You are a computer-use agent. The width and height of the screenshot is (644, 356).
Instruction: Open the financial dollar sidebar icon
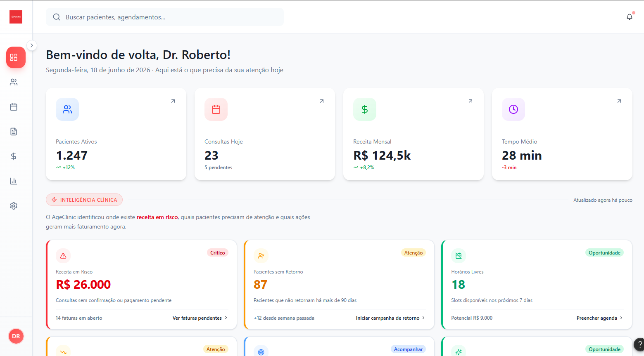14,156
